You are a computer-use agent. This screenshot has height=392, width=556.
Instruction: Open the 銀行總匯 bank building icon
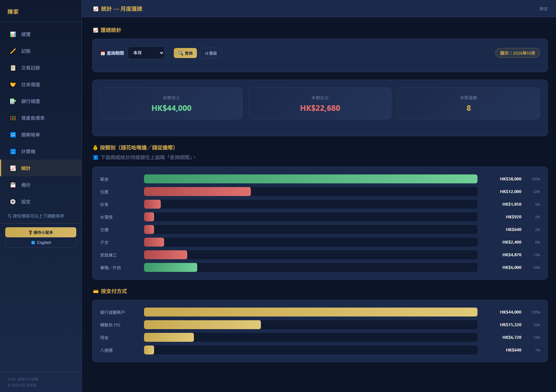click(13, 101)
